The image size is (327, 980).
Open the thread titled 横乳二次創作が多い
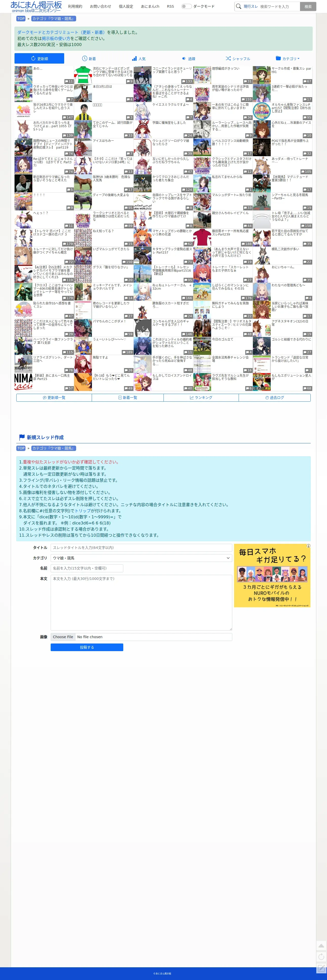tap(285, 249)
